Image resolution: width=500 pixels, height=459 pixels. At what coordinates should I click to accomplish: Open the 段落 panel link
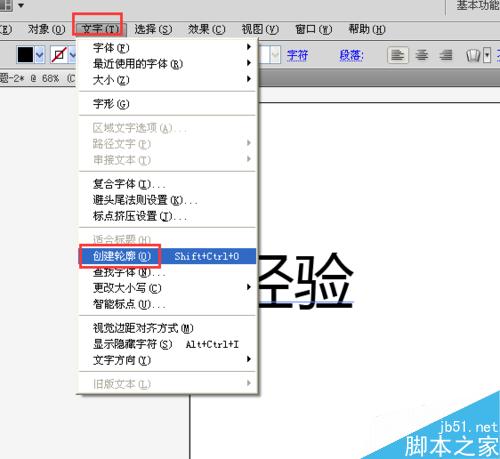pyautogui.click(x=351, y=55)
